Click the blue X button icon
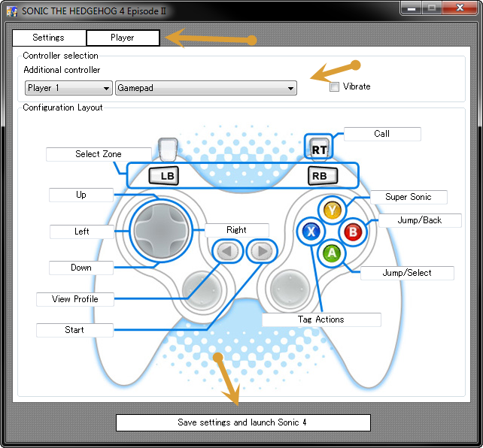This screenshot has height=448, width=483. [x=311, y=232]
